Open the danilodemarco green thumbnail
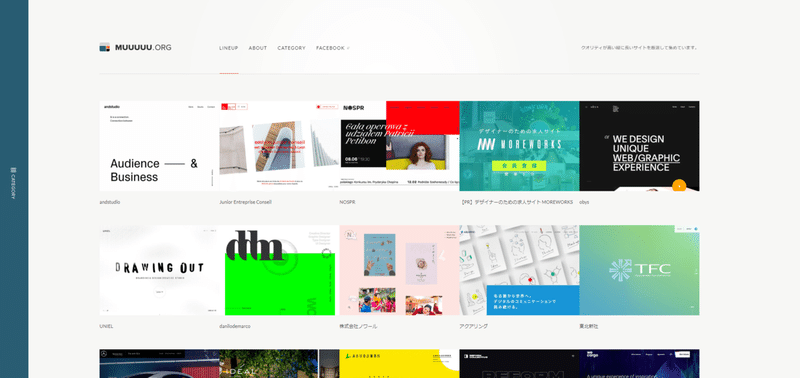The height and width of the screenshot is (378, 800). tap(279, 270)
